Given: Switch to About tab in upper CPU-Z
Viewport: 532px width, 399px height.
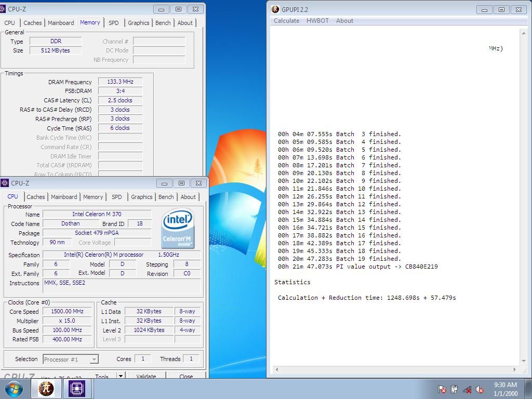Looking at the screenshot, I should (x=185, y=23).
